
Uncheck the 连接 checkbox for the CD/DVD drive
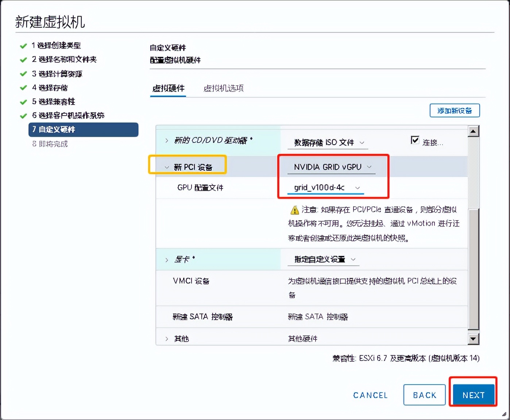coord(415,140)
